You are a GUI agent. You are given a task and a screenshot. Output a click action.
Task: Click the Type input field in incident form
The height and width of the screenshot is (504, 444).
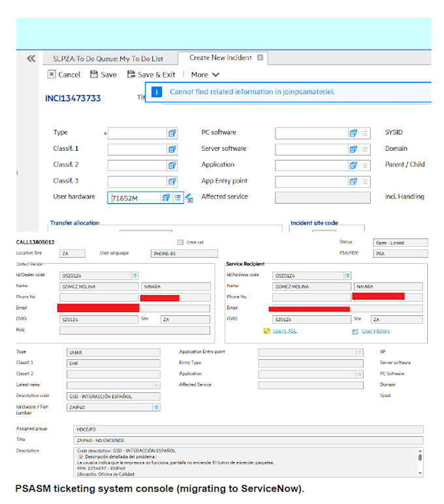pyautogui.click(x=137, y=133)
